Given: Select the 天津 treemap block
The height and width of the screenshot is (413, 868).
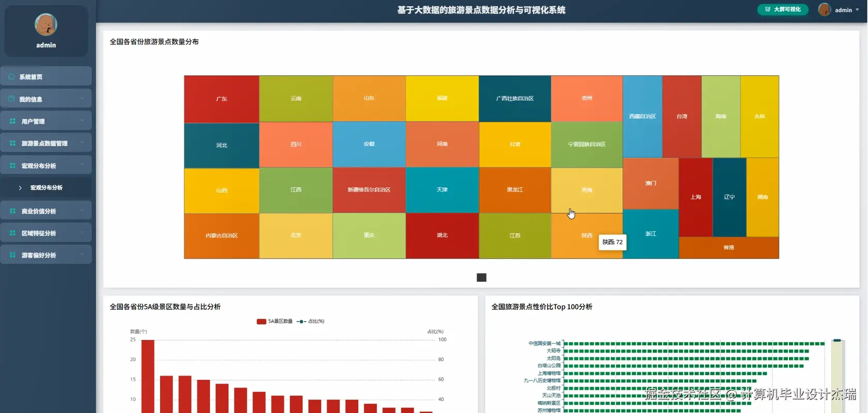Looking at the screenshot, I should [442, 190].
